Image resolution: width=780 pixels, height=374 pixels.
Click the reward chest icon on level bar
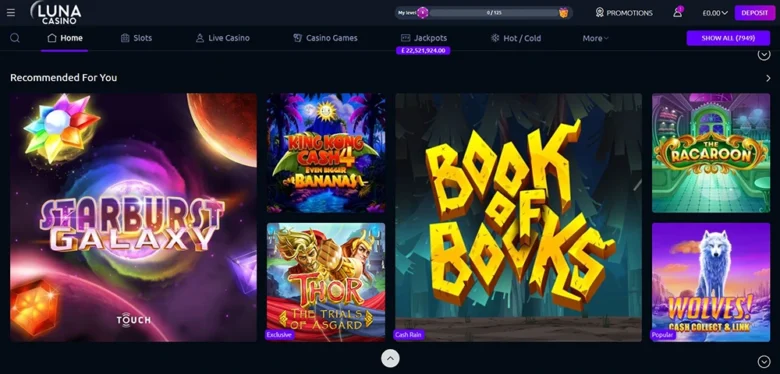tap(563, 13)
